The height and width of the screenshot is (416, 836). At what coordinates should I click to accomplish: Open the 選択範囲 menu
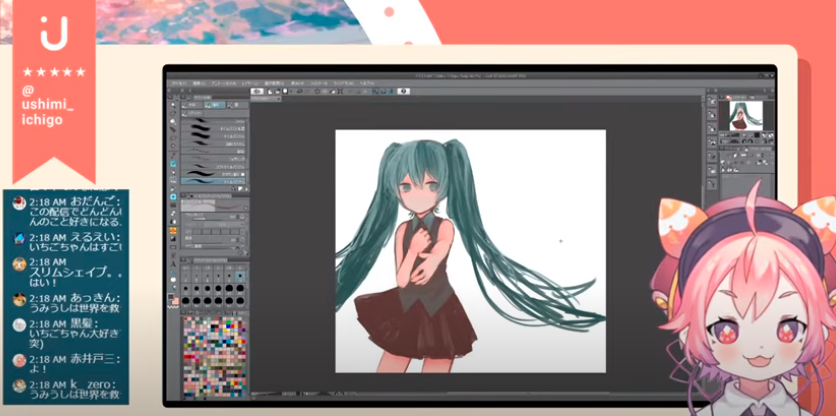275,83
